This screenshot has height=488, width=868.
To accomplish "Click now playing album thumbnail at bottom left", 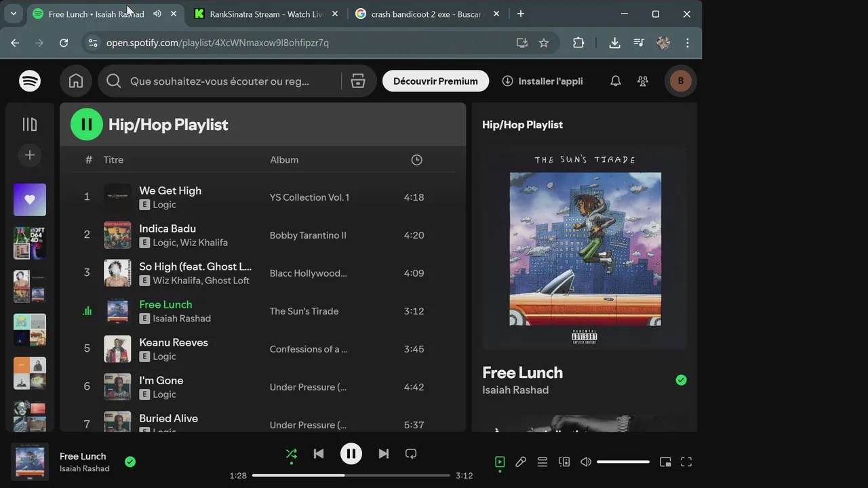I will 30,462.
